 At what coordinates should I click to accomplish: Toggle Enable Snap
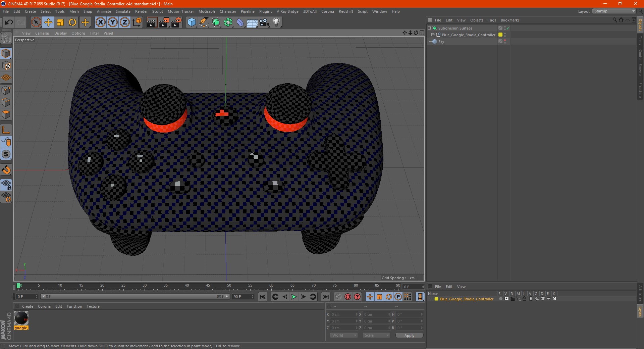tap(6, 170)
